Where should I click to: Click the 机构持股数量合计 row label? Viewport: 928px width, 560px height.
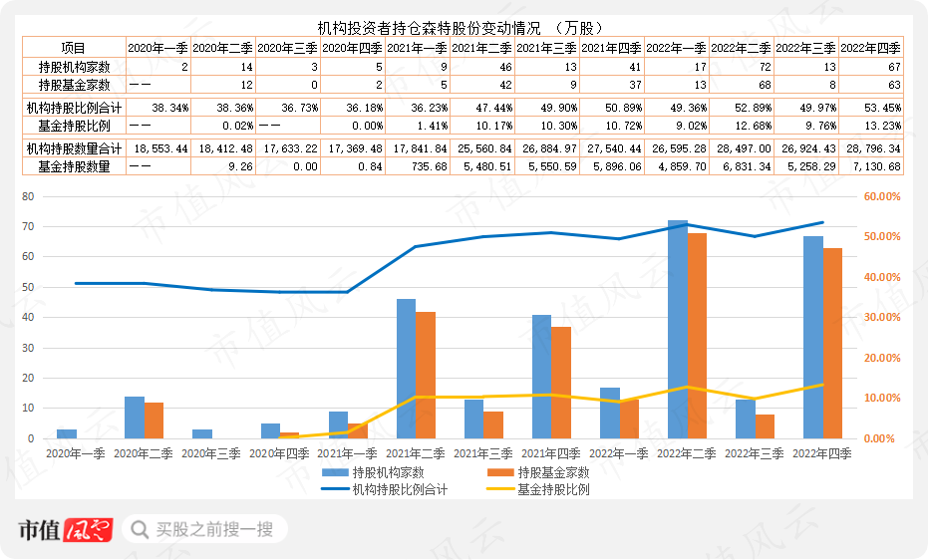pos(74,148)
